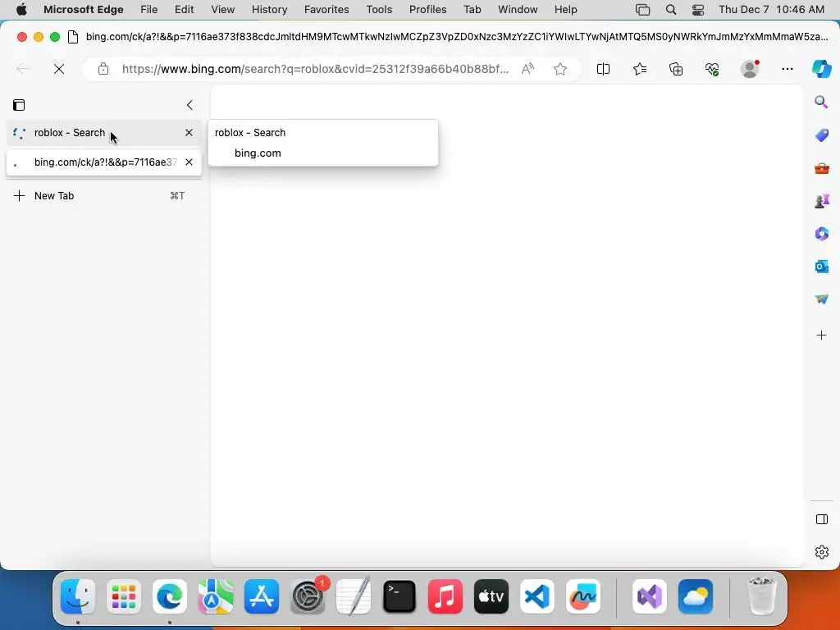840x630 pixels.
Task: Close the roblox - Search tab
Action: tap(189, 132)
